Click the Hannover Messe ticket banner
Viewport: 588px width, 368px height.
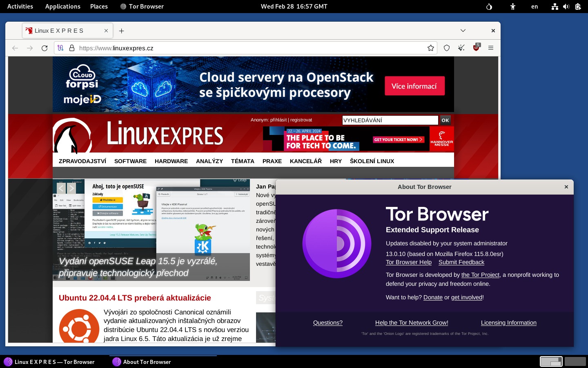359,139
